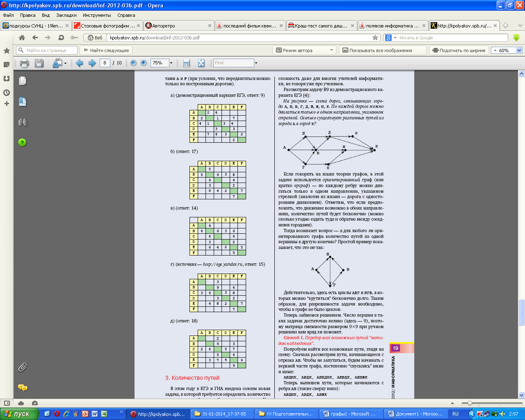Go to previous PDF page arrow
The height and width of the screenshot is (420, 525).
point(80,63)
